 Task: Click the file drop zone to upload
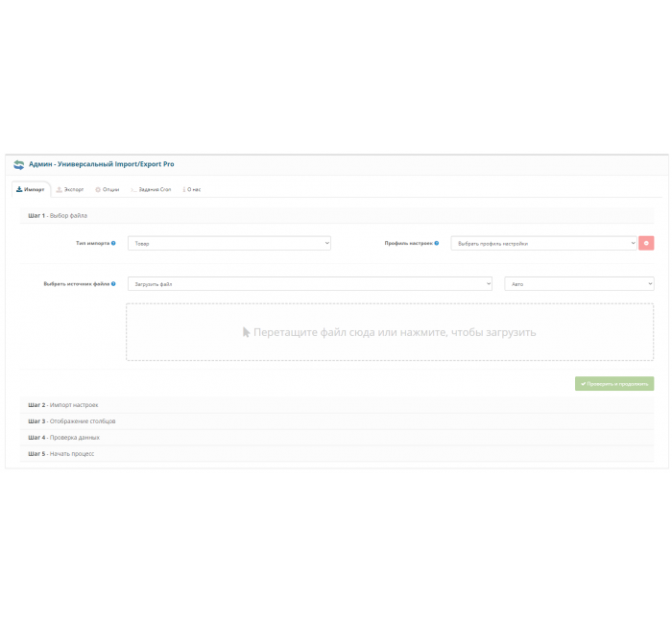coord(390,332)
